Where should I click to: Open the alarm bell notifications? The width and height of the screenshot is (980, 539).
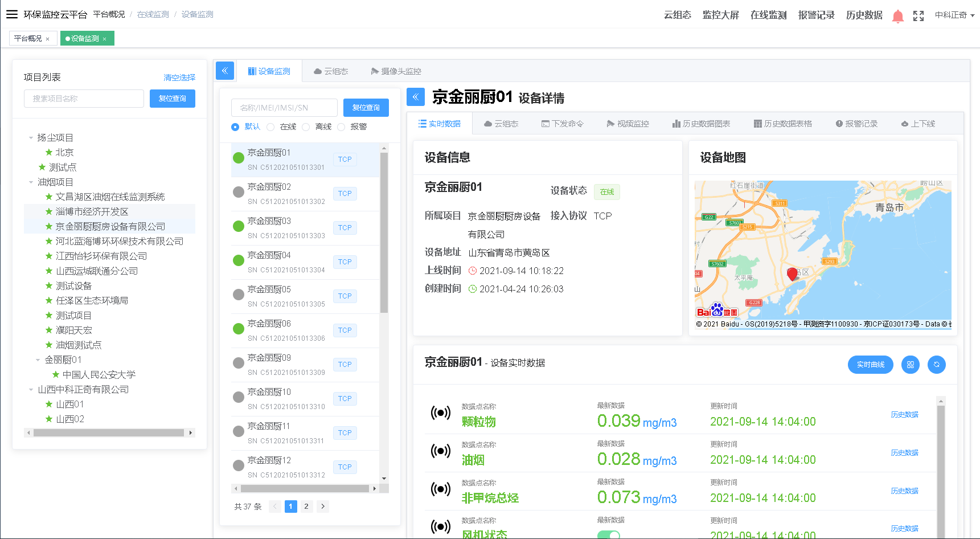coord(897,16)
